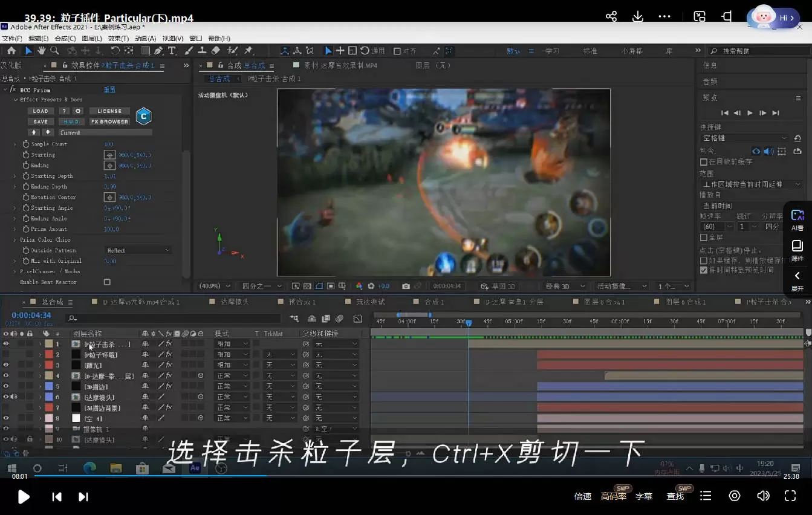Screen dimensions: 812x515
Task: Expand the Sample Count property
Action: click(x=15, y=144)
